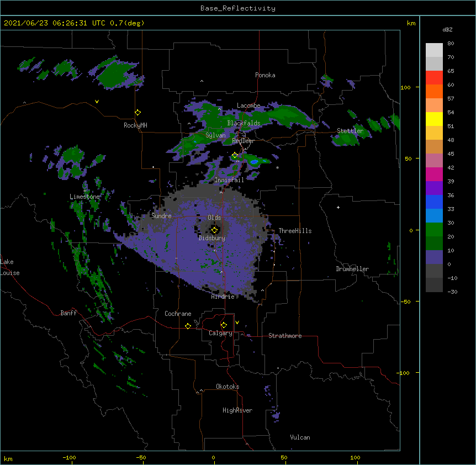This screenshot has height=465, width=476.
Task: Click the Sylvan label
Action: (x=215, y=135)
